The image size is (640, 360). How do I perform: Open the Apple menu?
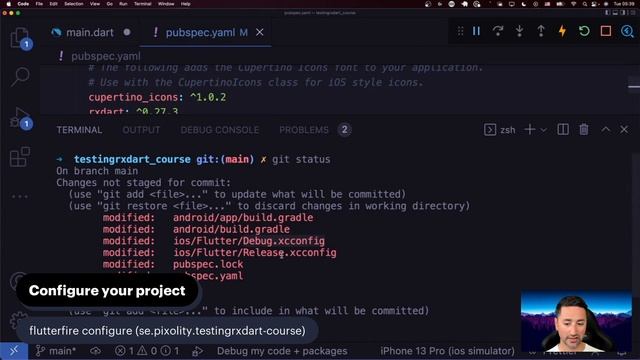pyautogui.click(x=9, y=4)
